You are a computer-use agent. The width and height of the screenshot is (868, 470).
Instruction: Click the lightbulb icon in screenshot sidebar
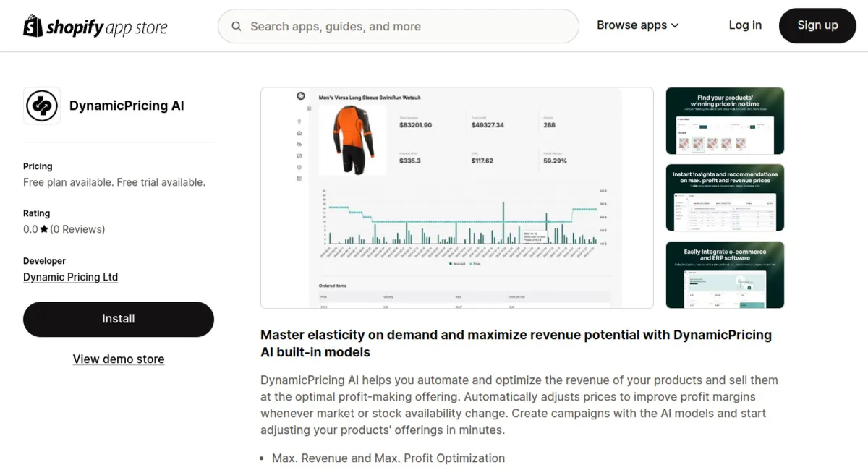click(299, 121)
